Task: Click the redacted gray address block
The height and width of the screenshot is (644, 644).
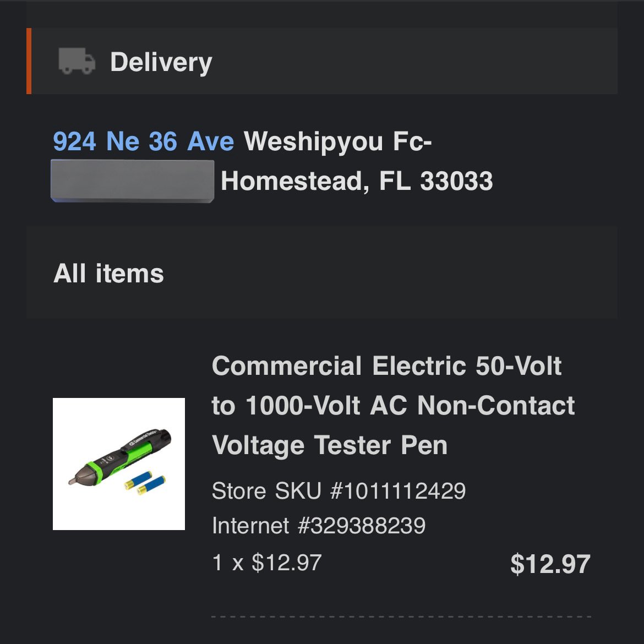Action: [x=132, y=181]
